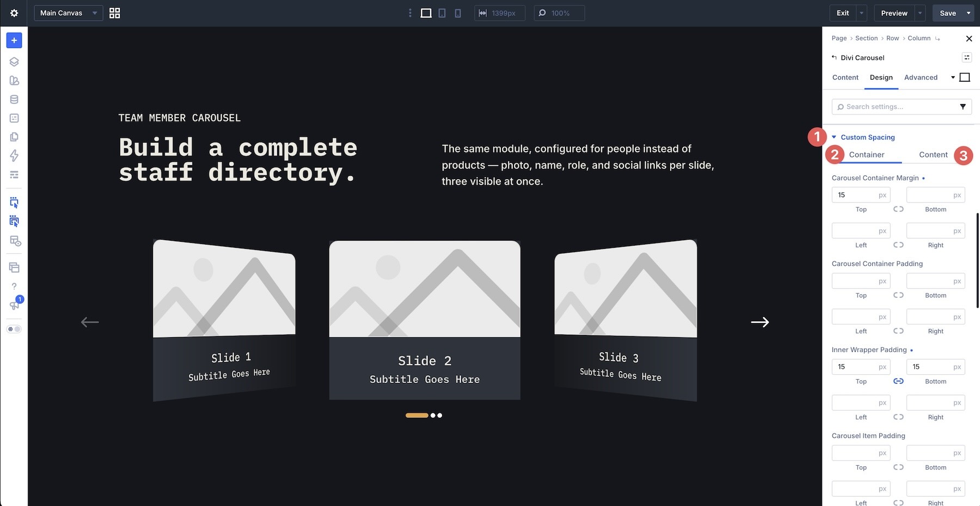The image size is (980, 506).
Task: Click the breadcrumb arrow after Column
Action: [x=937, y=39]
